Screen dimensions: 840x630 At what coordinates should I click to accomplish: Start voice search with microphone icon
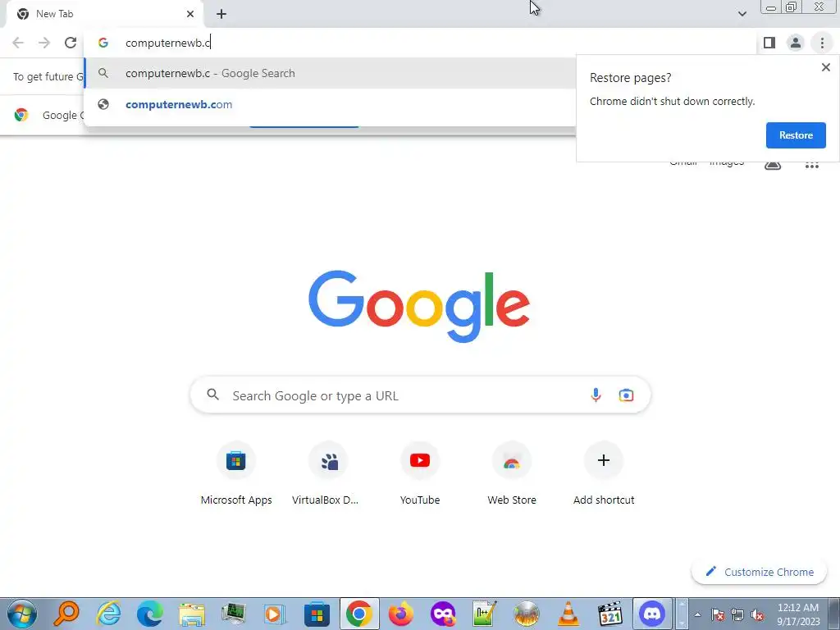pos(596,395)
